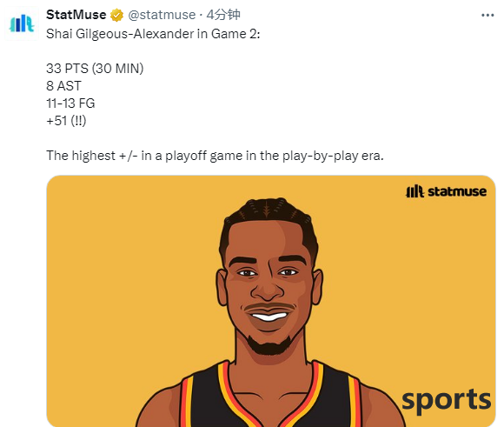Click the Shai Gilgeous-Alexander name text
The width and height of the screenshot is (504, 427).
click(120, 34)
